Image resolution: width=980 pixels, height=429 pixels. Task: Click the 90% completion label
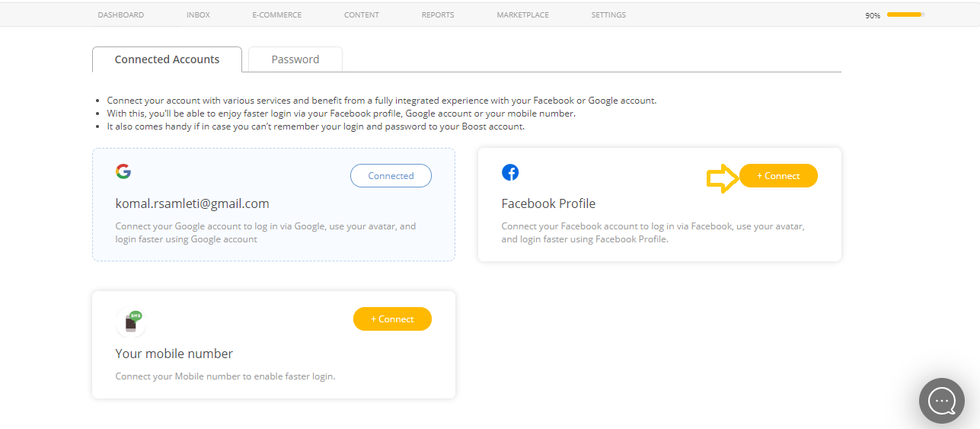[x=873, y=15]
